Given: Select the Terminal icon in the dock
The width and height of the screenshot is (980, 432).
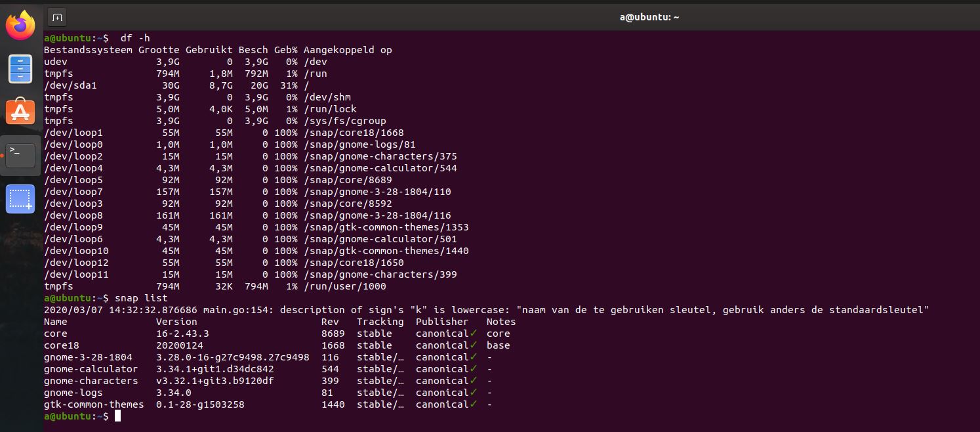Looking at the screenshot, I should point(20,156).
